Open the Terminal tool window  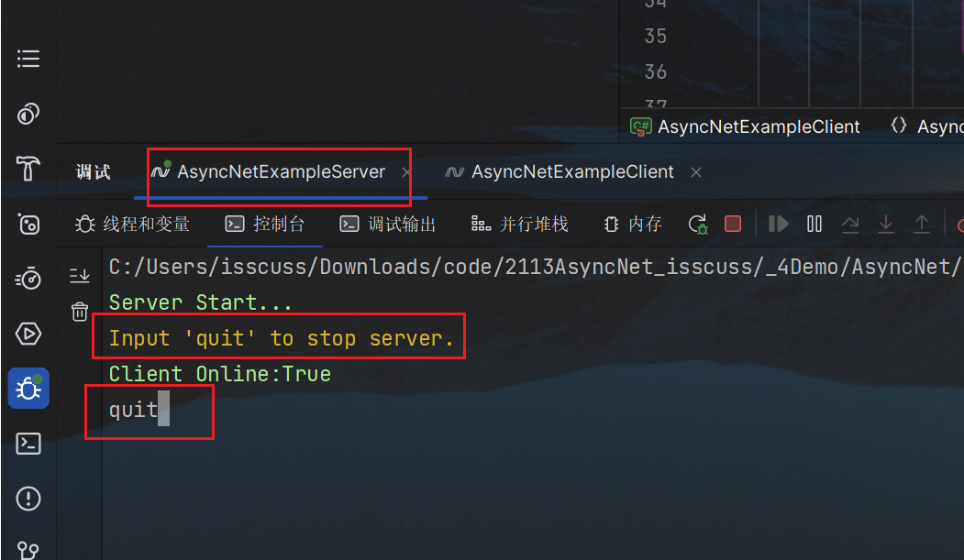tap(28, 444)
